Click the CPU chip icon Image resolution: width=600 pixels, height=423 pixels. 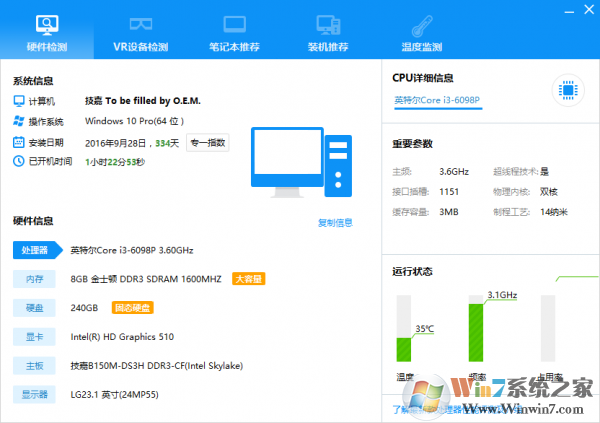[568, 90]
